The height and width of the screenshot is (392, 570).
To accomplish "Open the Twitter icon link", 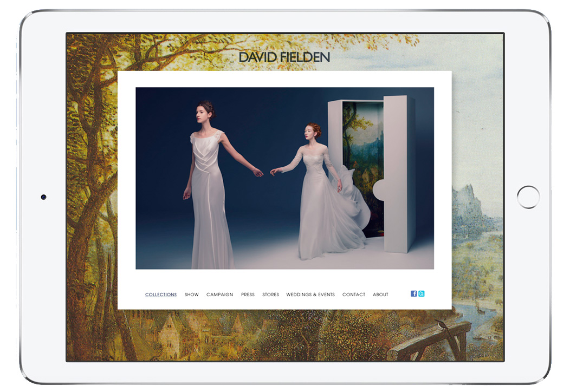I will click(x=422, y=293).
